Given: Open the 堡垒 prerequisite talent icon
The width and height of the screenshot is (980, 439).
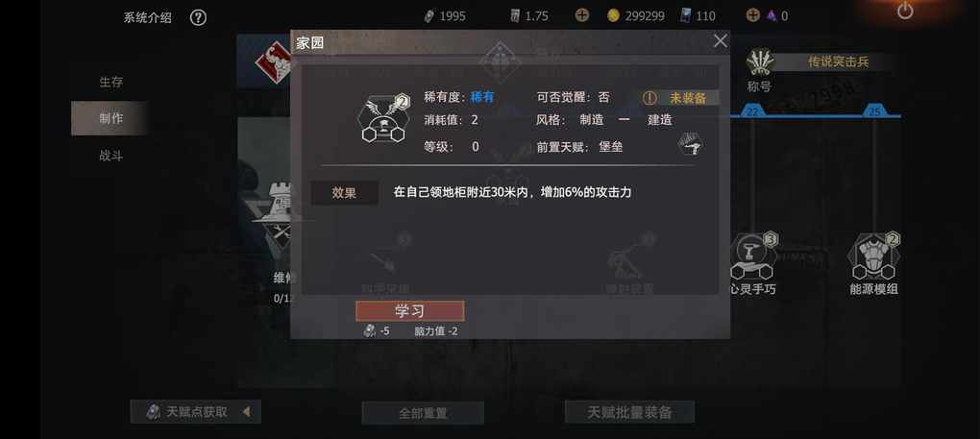Looking at the screenshot, I should [x=690, y=145].
